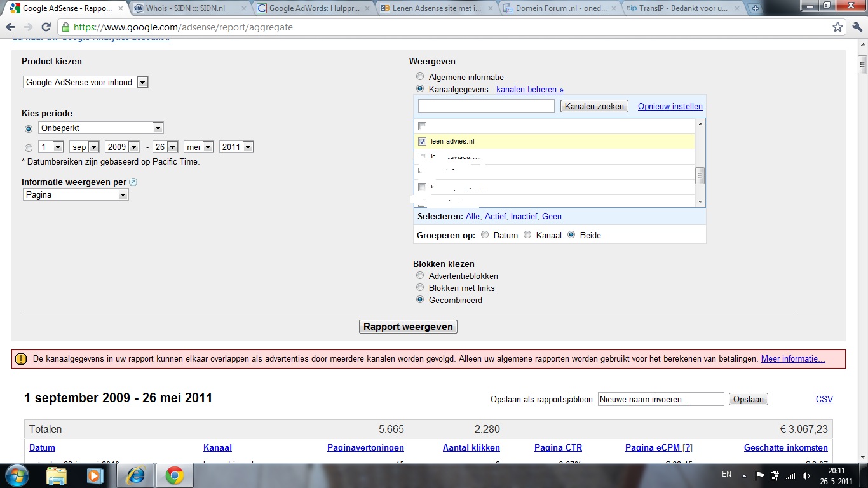Viewport: 868px width, 488px height.
Task: Click the secure lock icon in address bar
Action: coord(65,27)
